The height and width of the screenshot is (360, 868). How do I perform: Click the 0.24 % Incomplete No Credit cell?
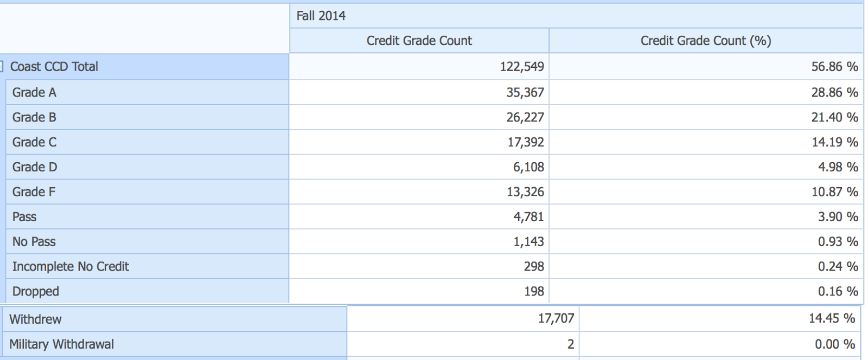click(706, 267)
